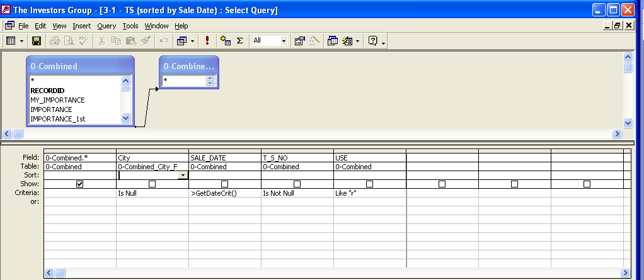
Task: Select RECORDID field in 0-Combined table
Action: coord(47,91)
